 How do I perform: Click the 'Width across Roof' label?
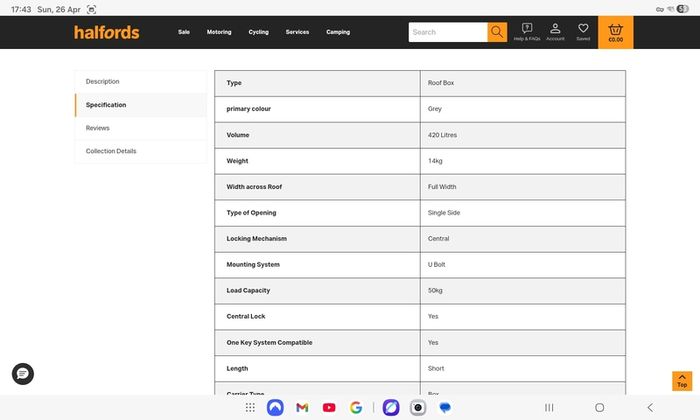pyautogui.click(x=254, y=187)
